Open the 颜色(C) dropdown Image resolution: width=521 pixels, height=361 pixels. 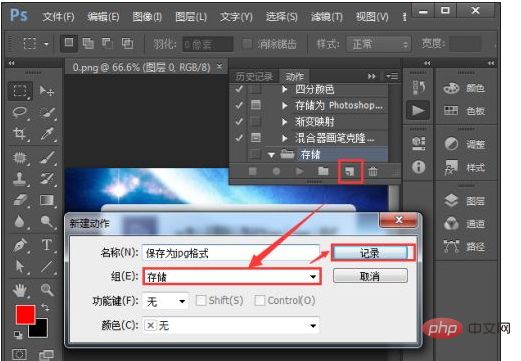pos(231,325)
